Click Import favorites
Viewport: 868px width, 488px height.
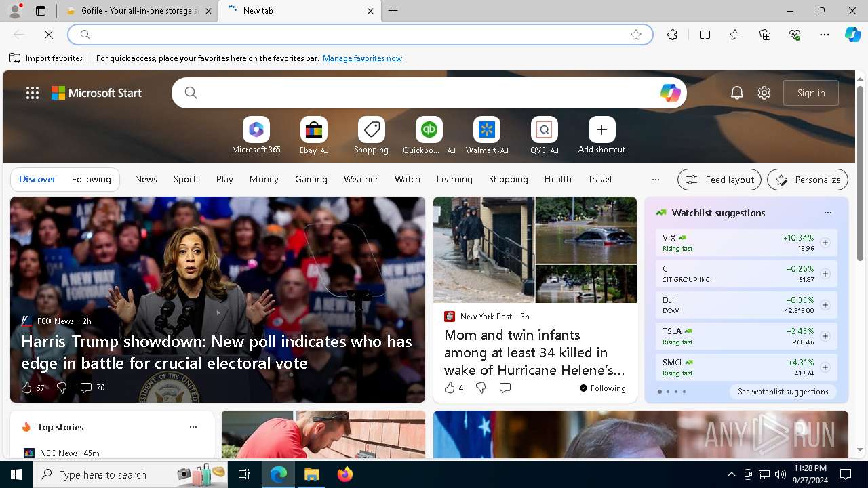46,58
